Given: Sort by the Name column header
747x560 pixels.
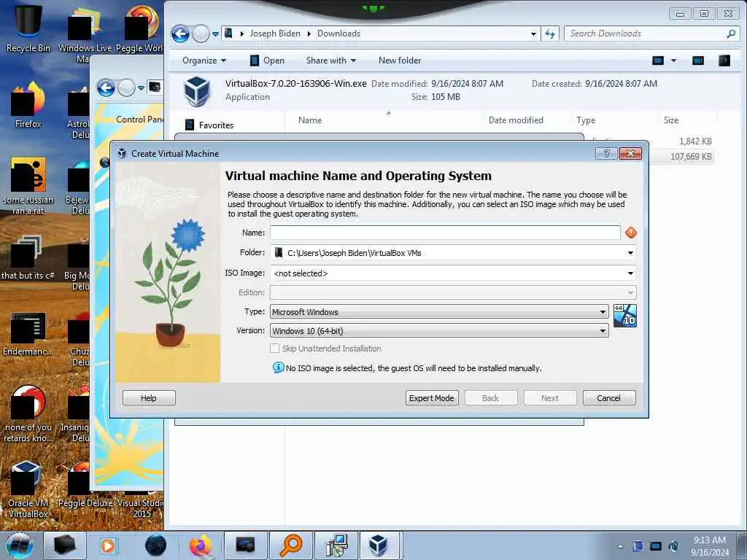Looking at the screenshot, I should [x=309, y=120].
